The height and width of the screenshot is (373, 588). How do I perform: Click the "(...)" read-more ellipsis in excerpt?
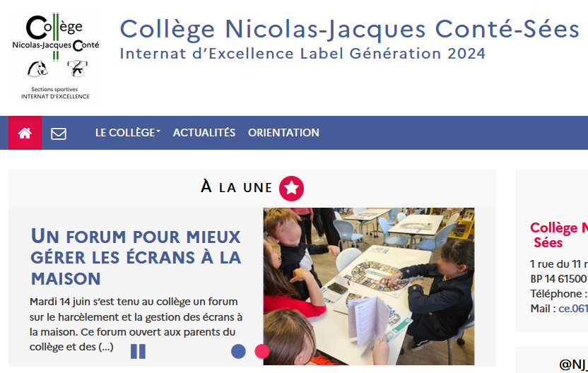[x=105, y=347]
